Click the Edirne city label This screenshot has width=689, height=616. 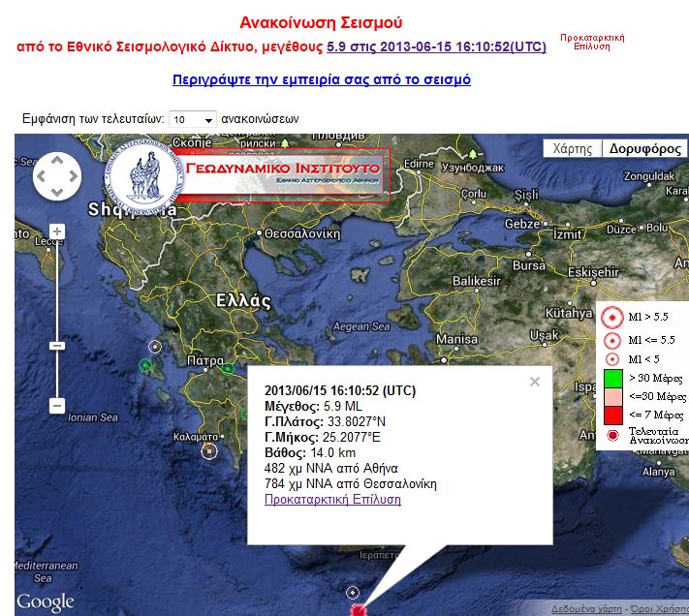point(419,164)
